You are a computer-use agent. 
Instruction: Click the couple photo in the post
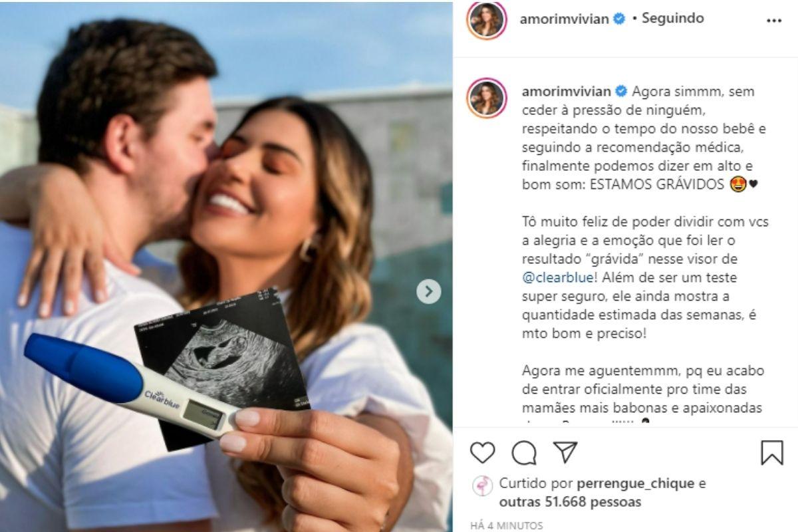[226, 266]
